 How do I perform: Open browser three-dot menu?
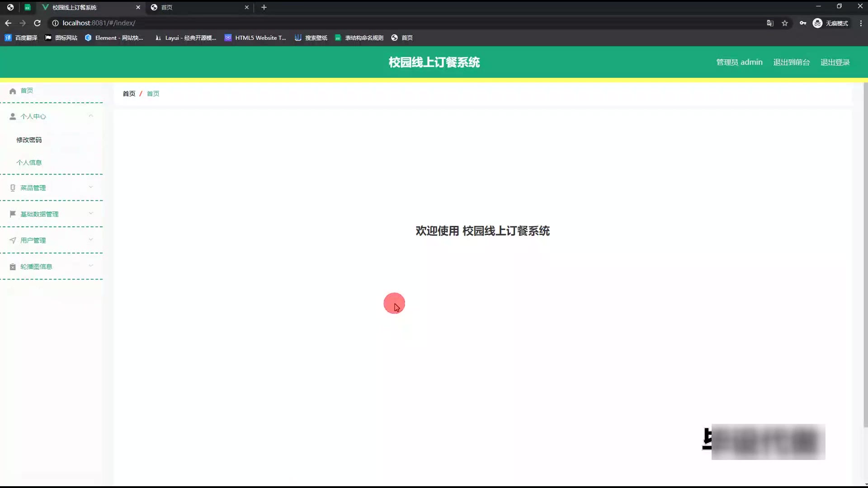(x=861, y=23)
